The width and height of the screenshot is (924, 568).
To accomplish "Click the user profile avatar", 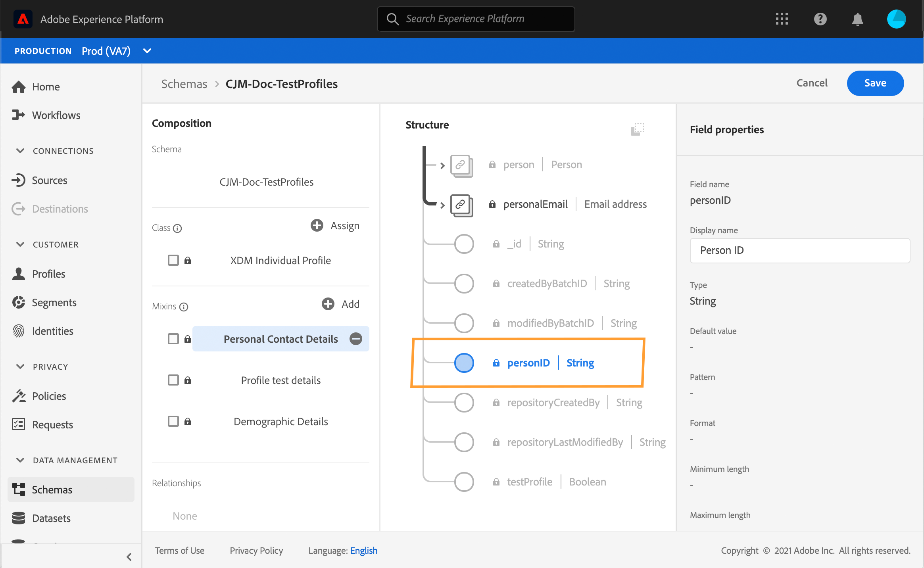I will coord(896,19).
